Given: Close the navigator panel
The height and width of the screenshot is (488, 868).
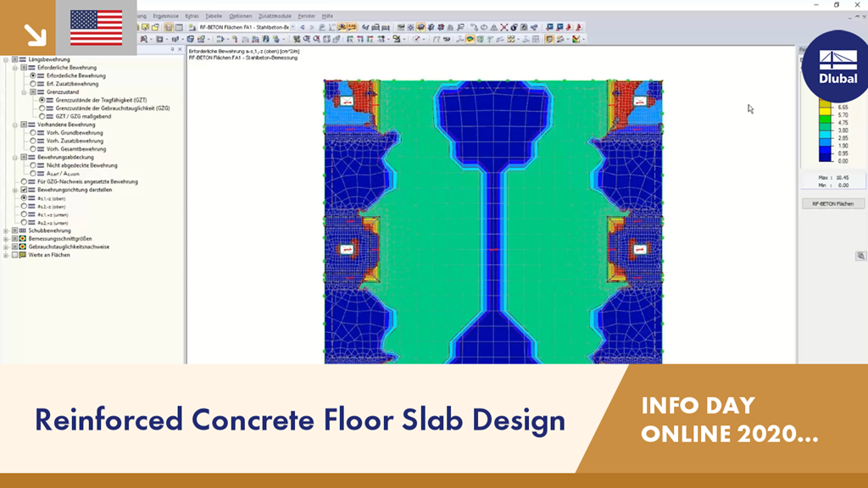Looking at the screenshot, I should 180,50.
